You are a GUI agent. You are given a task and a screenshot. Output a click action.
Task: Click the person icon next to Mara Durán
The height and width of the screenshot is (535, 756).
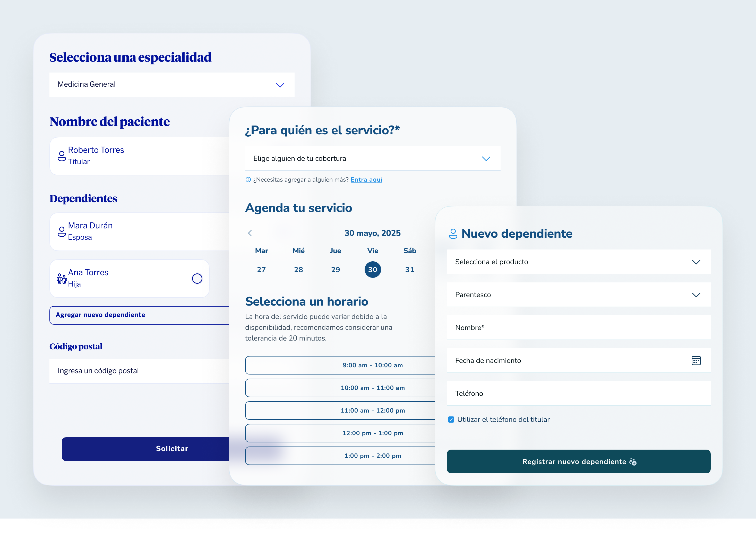[62, 231]
